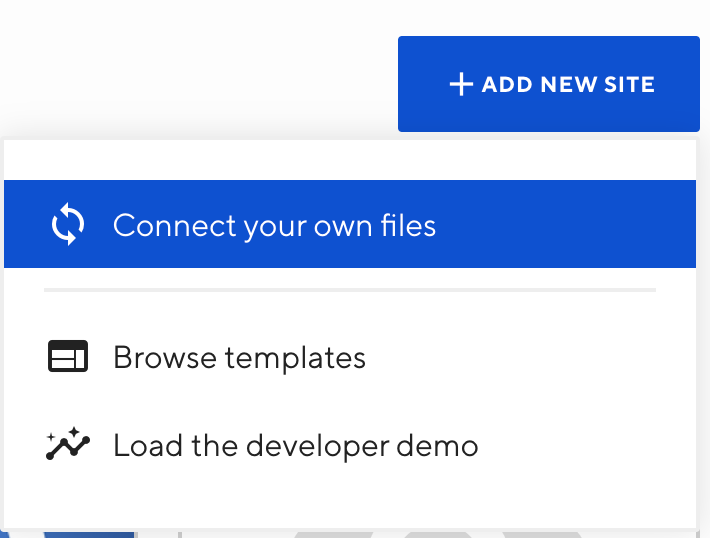Click the "Connect your own files" text
Image resolution: width=710 pixels, height=538 pixels.
[x=274, y=225]
